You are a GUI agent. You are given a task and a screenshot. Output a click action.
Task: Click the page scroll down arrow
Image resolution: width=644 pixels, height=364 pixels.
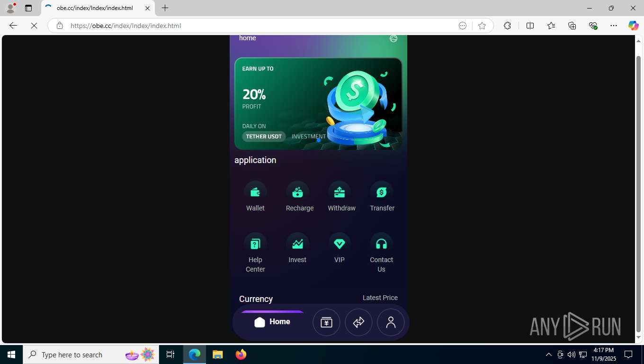coord(638,337)
